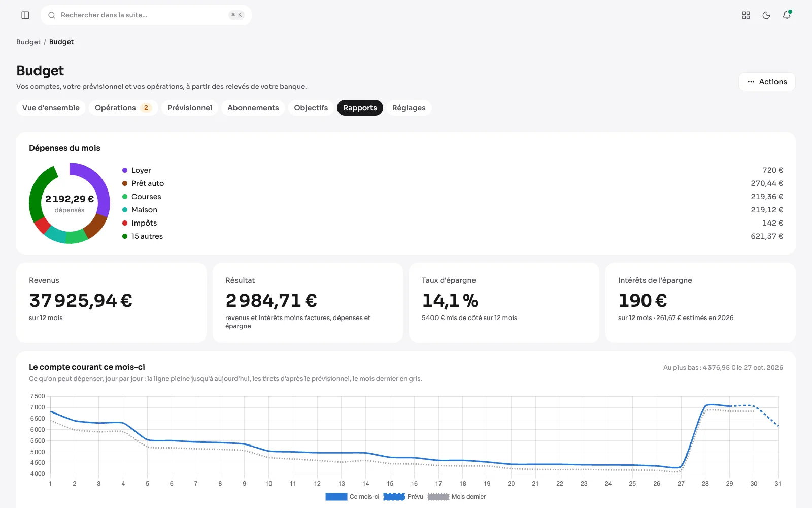Screen dimensions: 812x508
Task: Switch to Vue d'ensemble tab
Action: 51,108
